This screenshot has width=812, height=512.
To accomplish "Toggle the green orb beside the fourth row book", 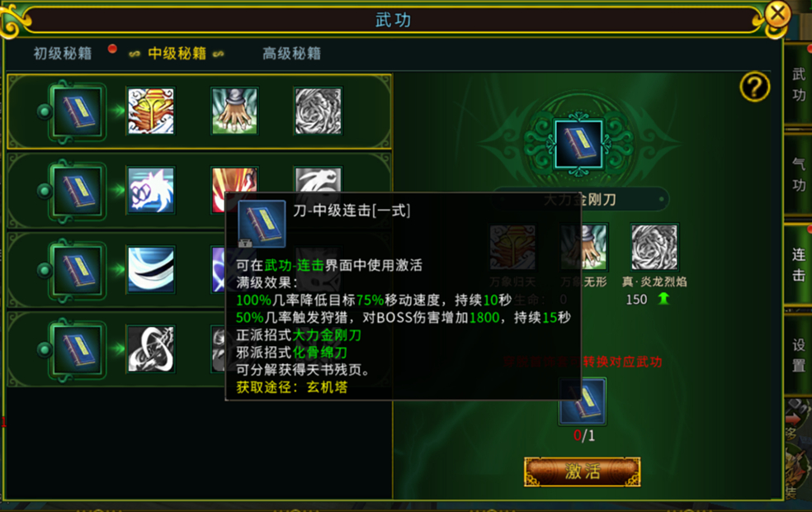I will [x=45, y=349].
